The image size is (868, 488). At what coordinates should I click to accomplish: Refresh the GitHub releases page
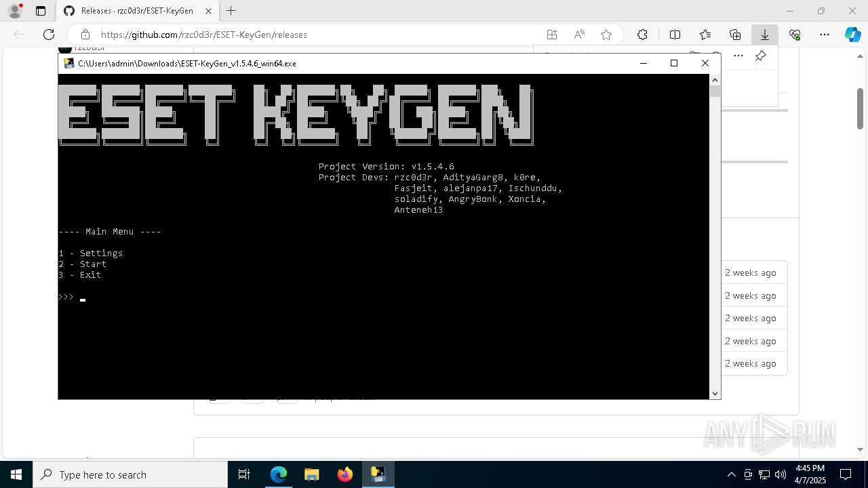[49, 35]
